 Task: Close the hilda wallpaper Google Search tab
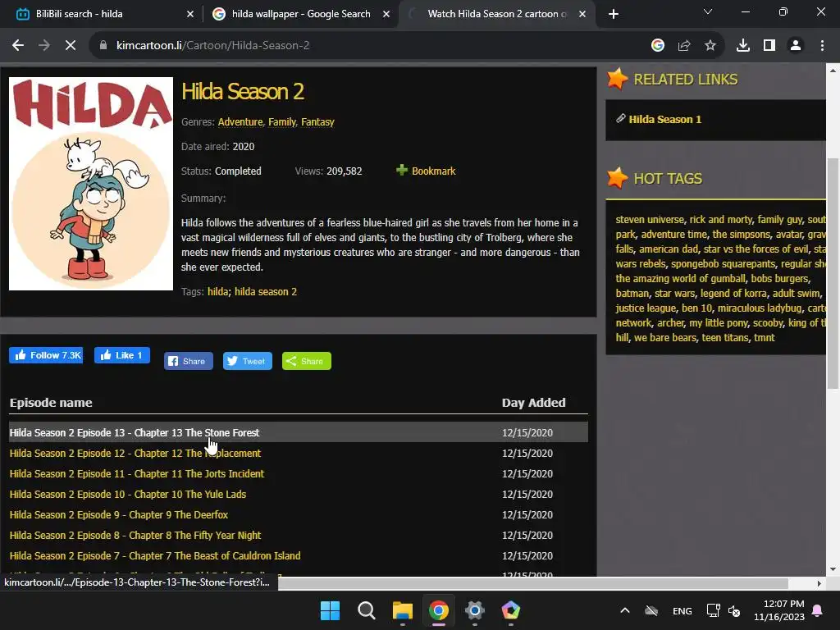[x=386, y=14]
